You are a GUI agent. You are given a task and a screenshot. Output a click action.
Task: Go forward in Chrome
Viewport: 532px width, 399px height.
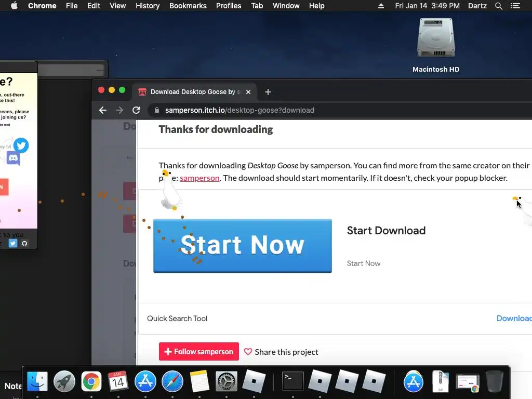click(119, 110)
